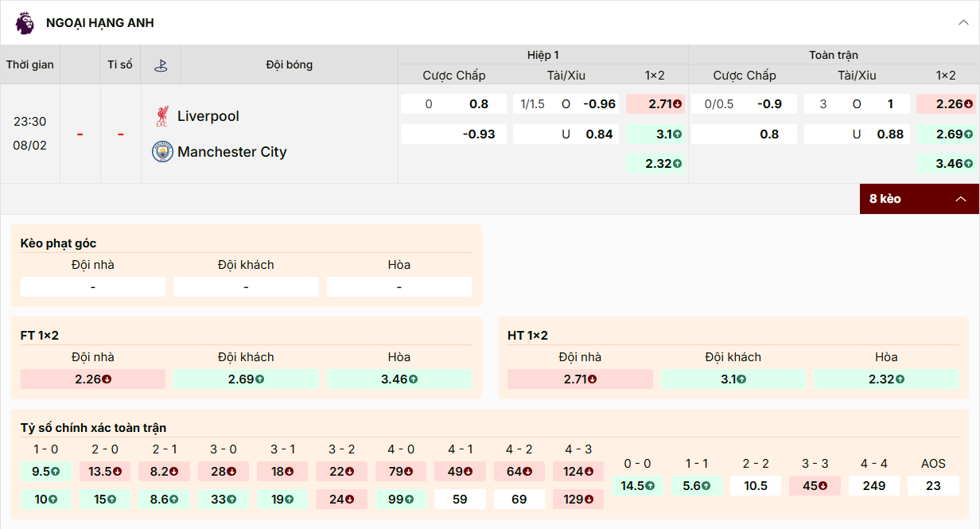Choose exact score 1 - 0 odds 9.5
The image size is (980, 529).
pyautogui.click(x=45, y=472)
